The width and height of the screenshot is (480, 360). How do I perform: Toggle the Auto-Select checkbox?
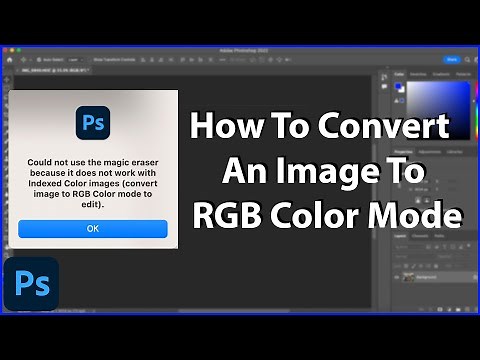tap(39, 60)
